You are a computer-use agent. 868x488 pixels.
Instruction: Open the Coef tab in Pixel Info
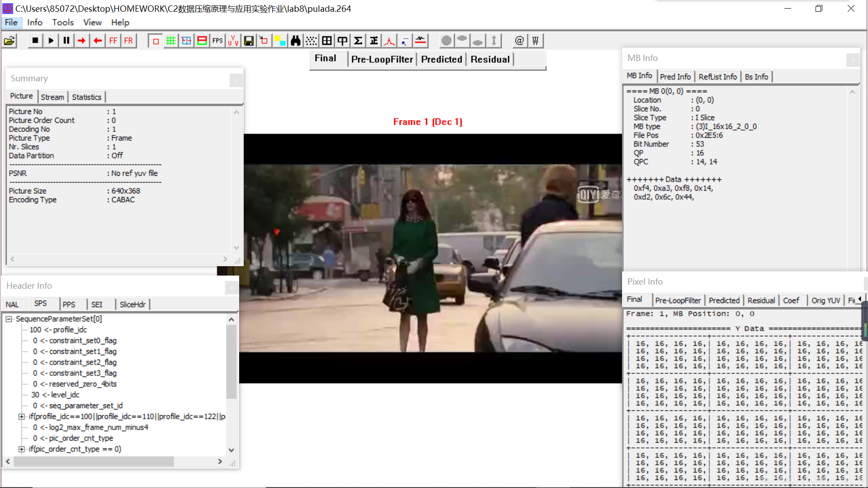point(791,300)
